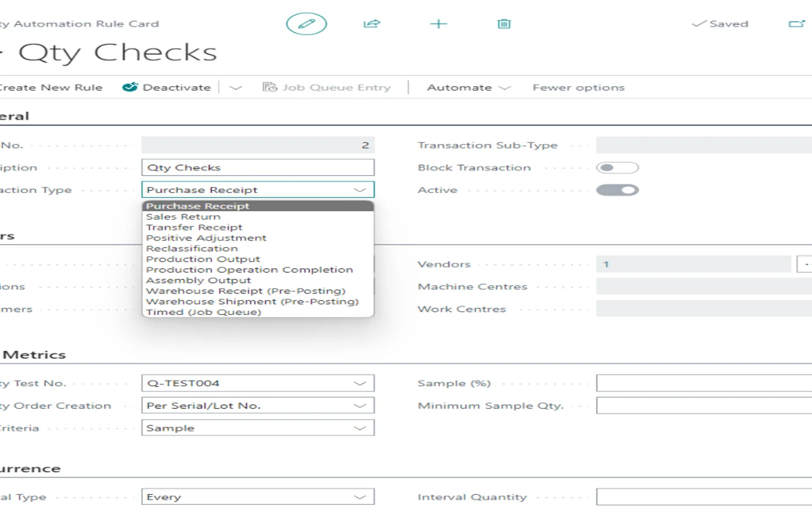Open the Criteria dropdown showing Sample
The image size is (812, 508).
click(360, 428)
